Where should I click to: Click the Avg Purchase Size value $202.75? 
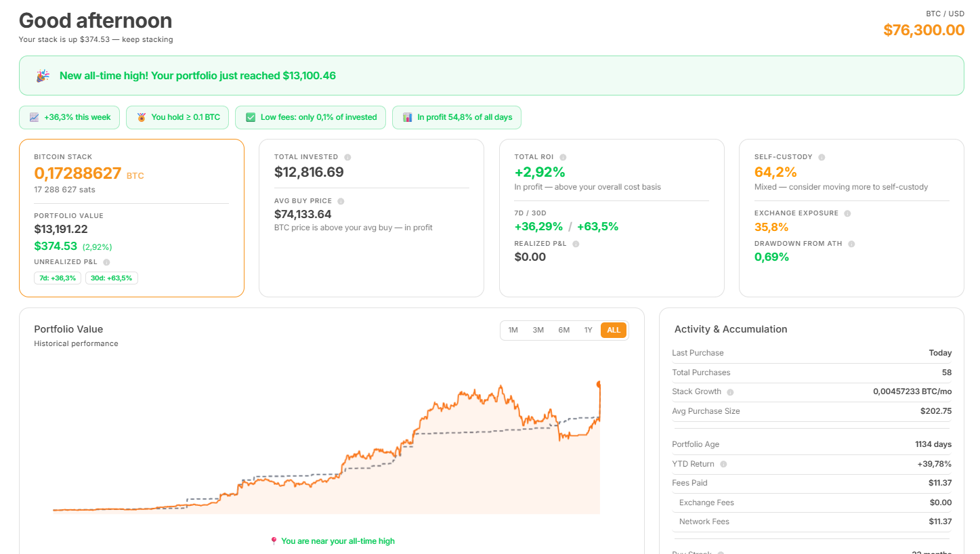point(936,411)
